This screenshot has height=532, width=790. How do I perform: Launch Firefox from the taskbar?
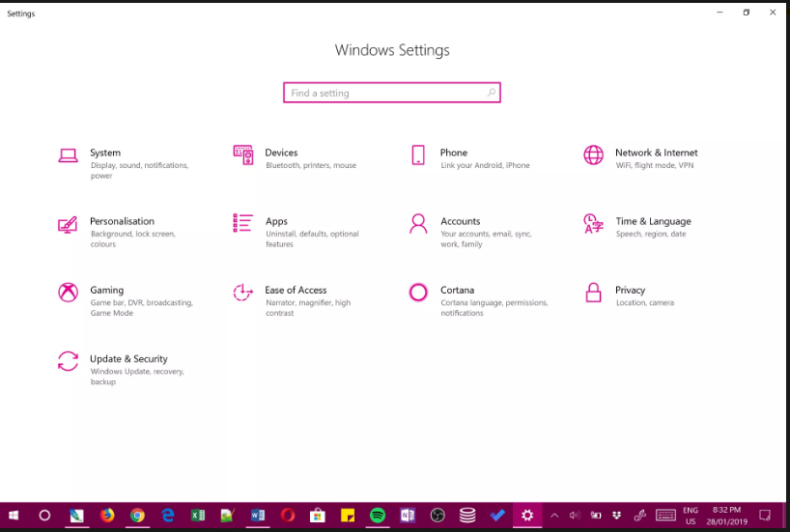107,516
